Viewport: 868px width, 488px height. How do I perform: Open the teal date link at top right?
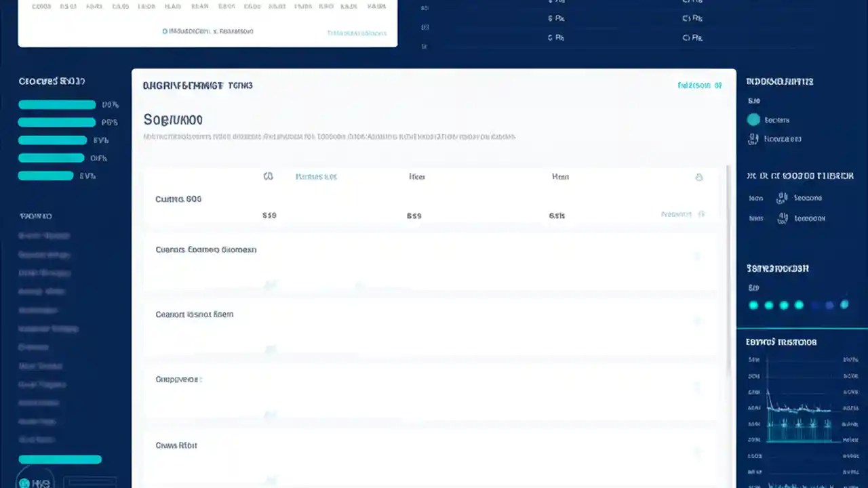tap(700, 85)
